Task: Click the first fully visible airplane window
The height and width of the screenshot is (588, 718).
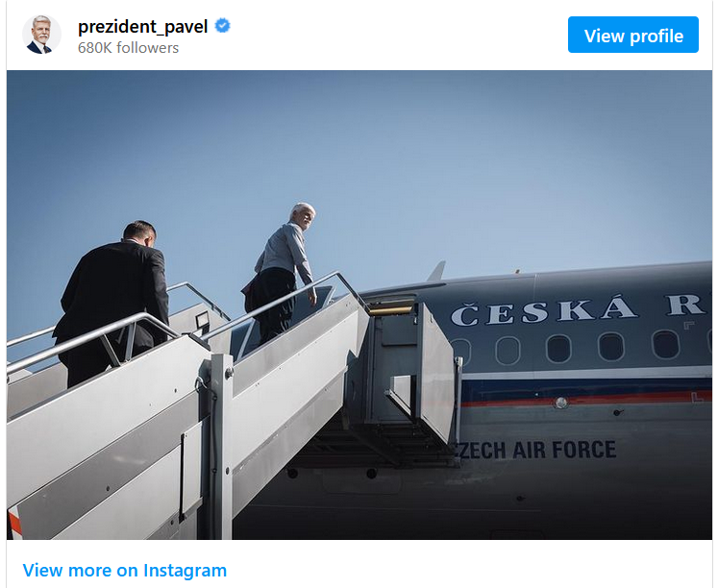Action: (508, 351)
